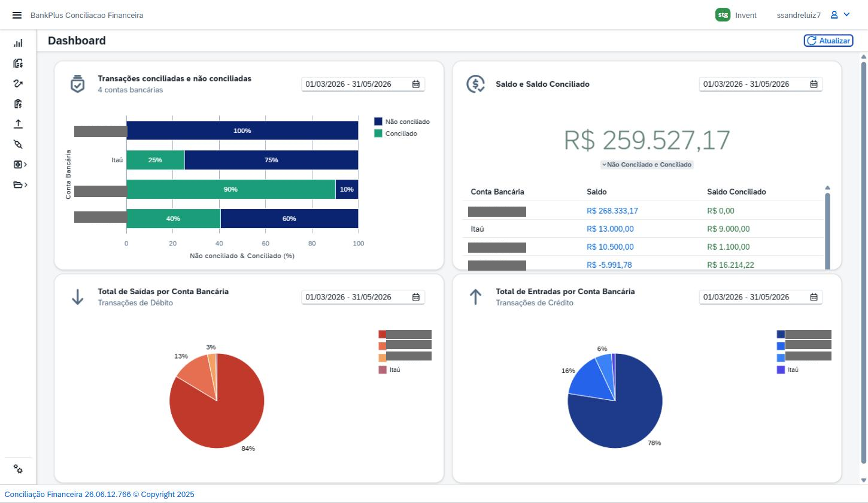Image resolution: width=868 pixels, height=503 pixels.
Task: Toggle the Conciliado legend swatch
Action: point(378,134)
